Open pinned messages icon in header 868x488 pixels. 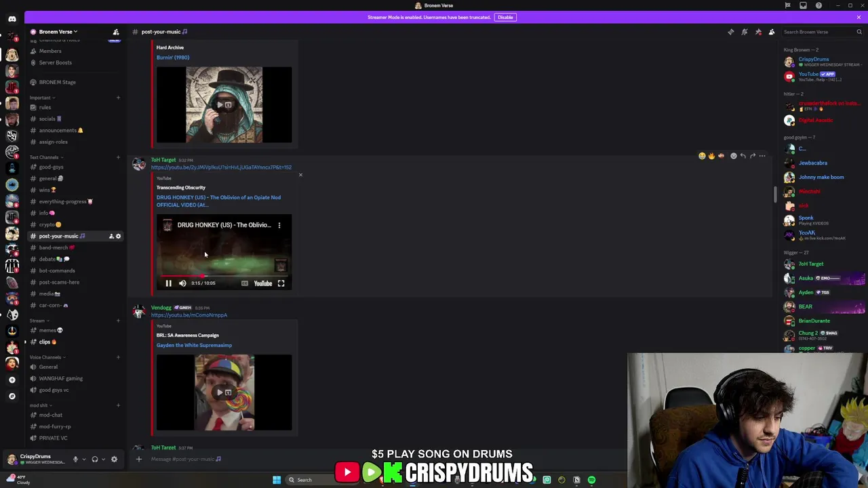[758, 32]
